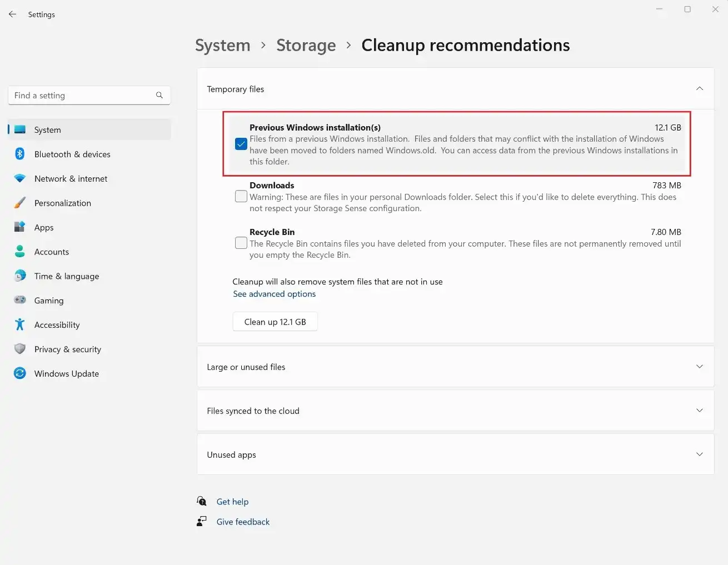Go to System in breadcrumb
Image resolution: width=728 pixels, height=565 pixels.
[x=223, y=45]
